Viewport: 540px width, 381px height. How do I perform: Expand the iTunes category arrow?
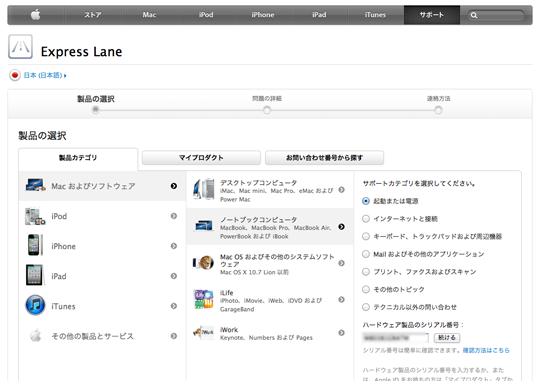click(174, 306)
